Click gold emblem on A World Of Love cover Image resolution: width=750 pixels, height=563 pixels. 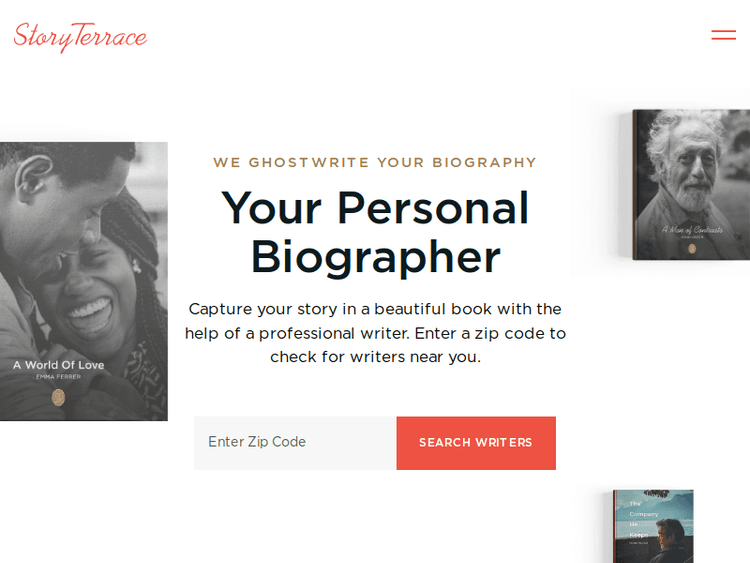58,397
